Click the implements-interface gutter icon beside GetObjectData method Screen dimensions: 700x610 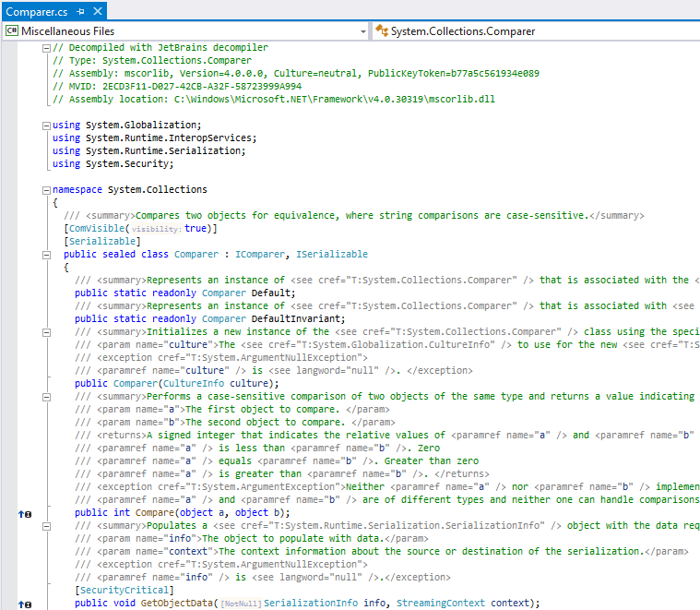point(24,604)
